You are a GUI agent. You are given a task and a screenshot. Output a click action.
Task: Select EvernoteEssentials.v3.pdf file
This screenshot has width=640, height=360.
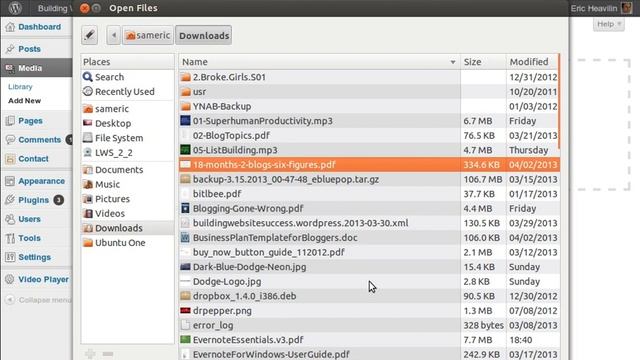click(x=369, y=340)
